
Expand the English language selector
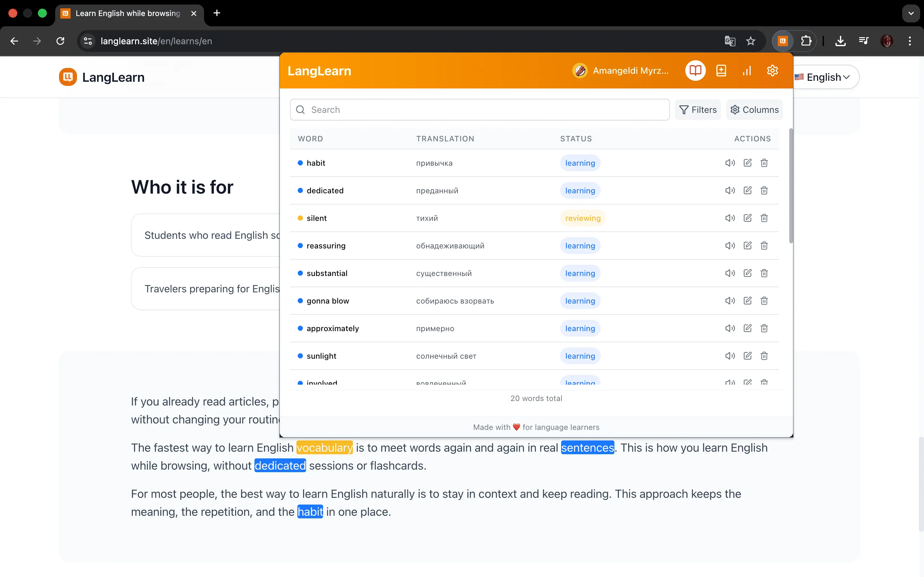(x=826, y=77)
